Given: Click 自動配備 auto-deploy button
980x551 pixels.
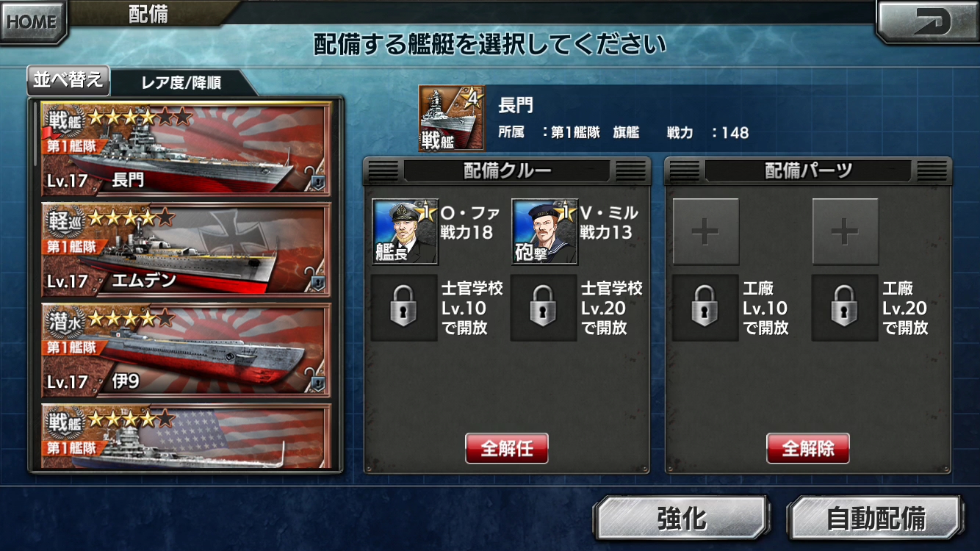Looking at the screenshot, I should (x=875, y=518).
